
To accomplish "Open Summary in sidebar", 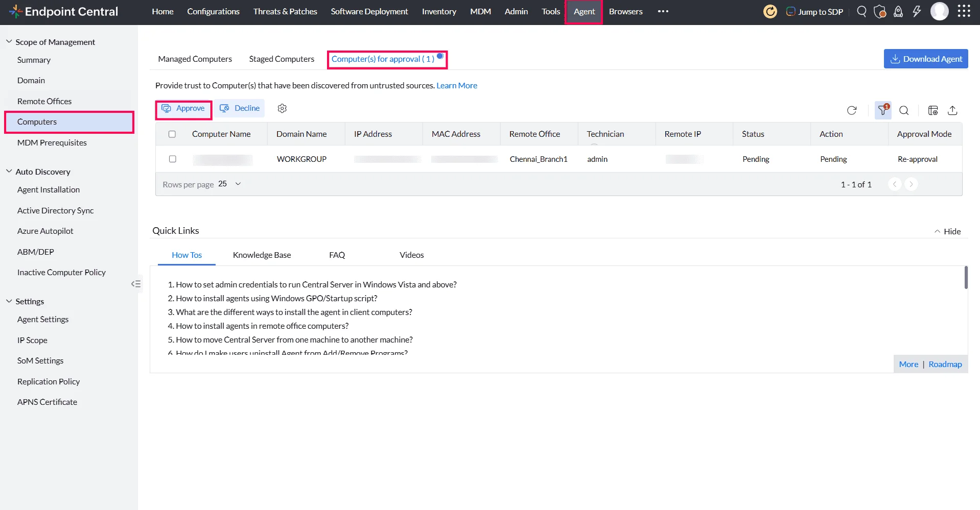I will coord(34,60).
